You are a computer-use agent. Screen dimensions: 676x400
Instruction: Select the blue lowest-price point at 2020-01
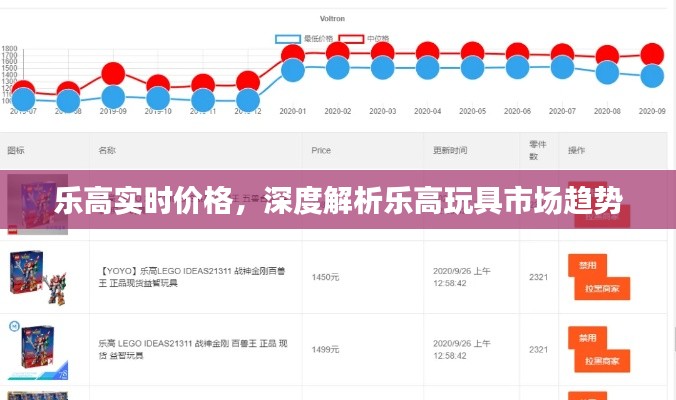(293, 70)
